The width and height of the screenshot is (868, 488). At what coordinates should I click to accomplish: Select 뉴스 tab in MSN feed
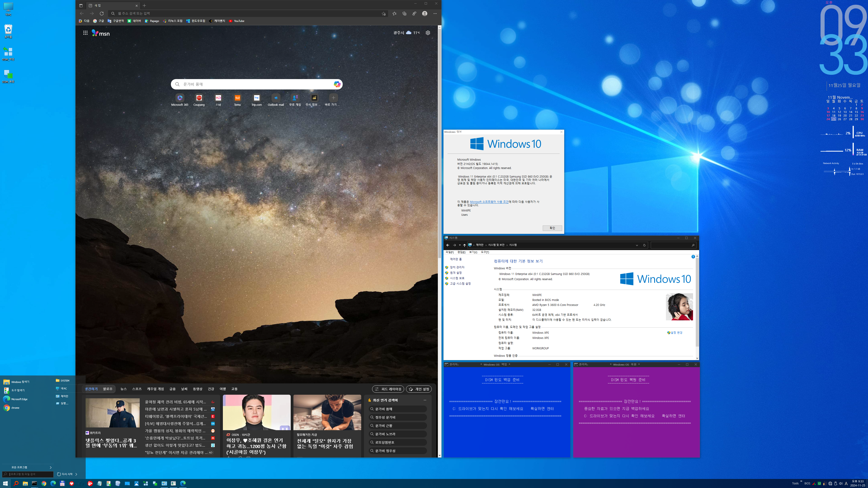click(x=123, y=389)
